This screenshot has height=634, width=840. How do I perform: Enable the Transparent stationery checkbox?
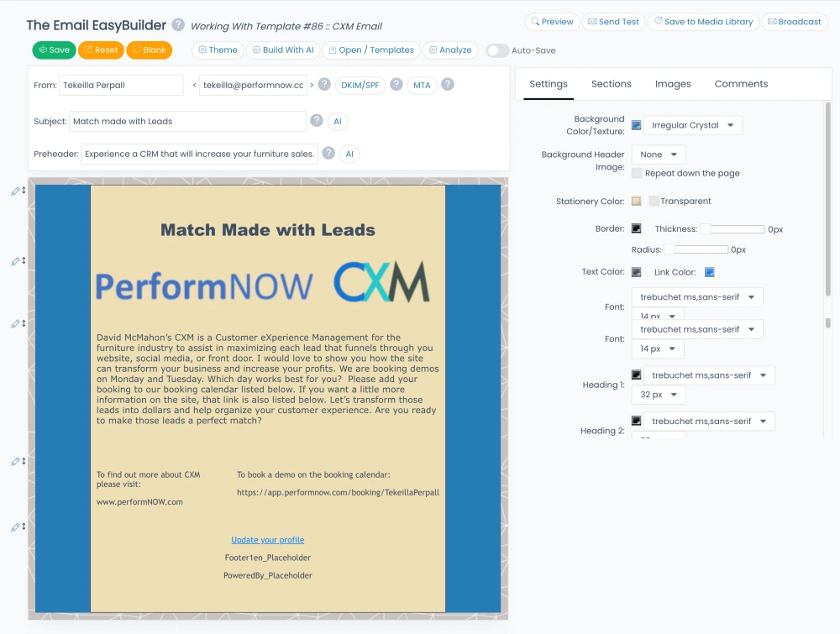(654, 202)
